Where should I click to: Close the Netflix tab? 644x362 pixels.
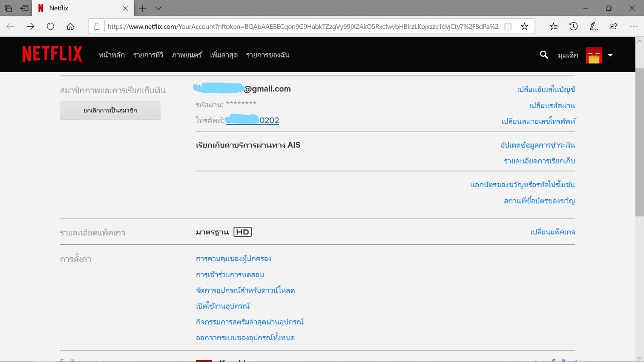point(125,8)
